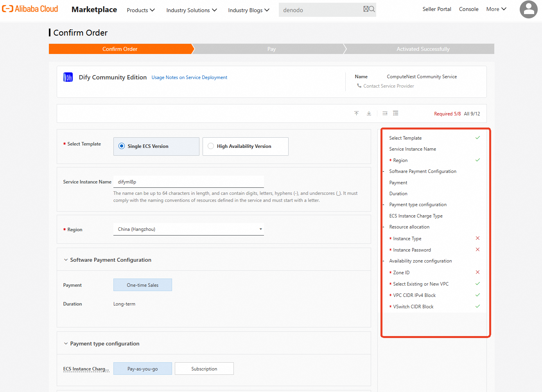Screen dimensions: 542x392
Task: Select Single ECS Version radio option
Action: [156, 146]
